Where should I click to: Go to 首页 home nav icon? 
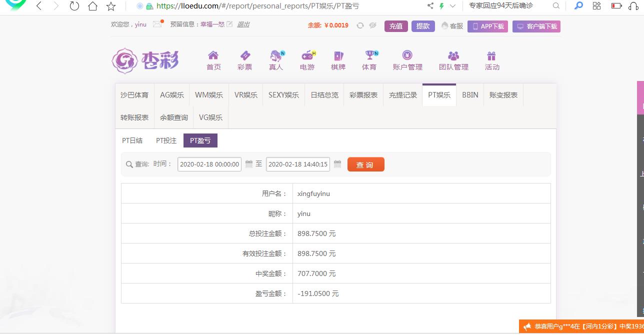pyautogui.click(x=213, y=60)
